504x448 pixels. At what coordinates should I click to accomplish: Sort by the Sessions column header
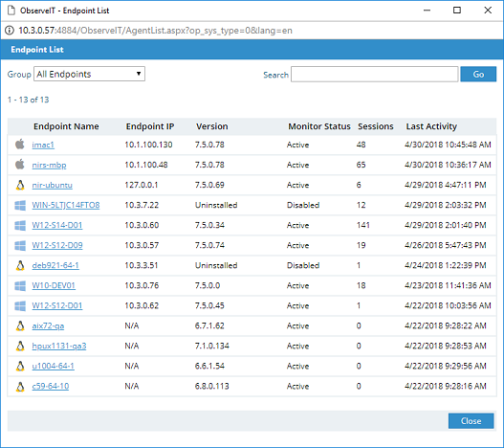click(376, 126)
